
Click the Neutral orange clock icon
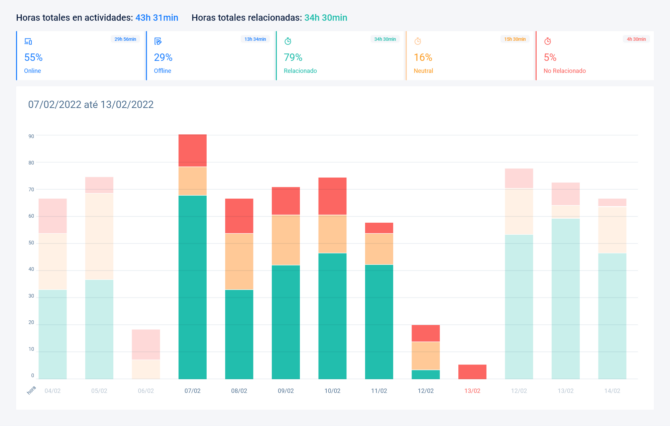point(418,41)
